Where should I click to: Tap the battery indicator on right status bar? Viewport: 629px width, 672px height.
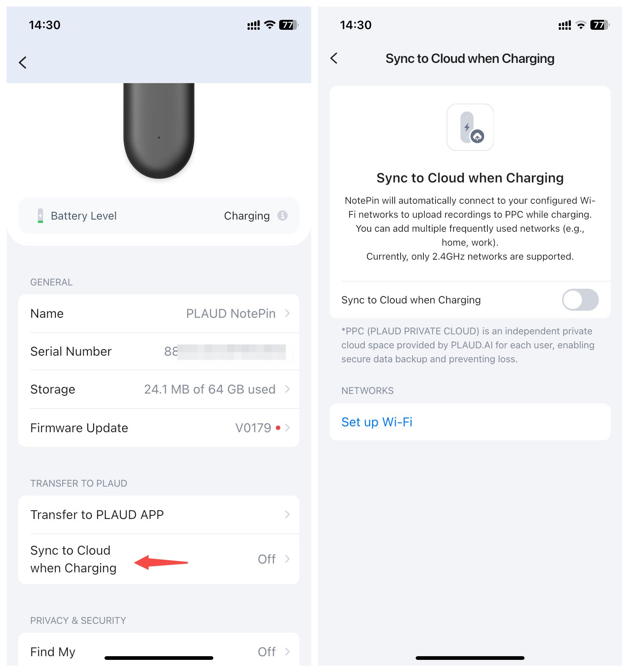600,25
